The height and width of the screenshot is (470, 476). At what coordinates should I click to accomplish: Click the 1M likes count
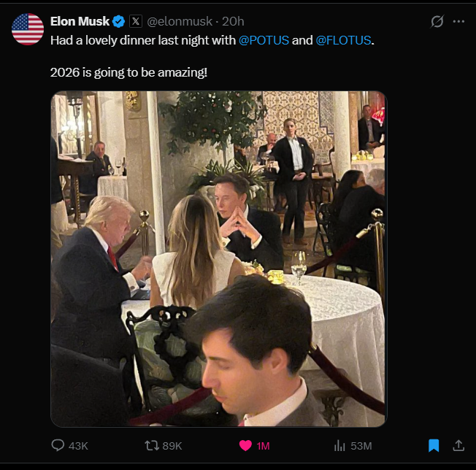(x=263, y=446)
